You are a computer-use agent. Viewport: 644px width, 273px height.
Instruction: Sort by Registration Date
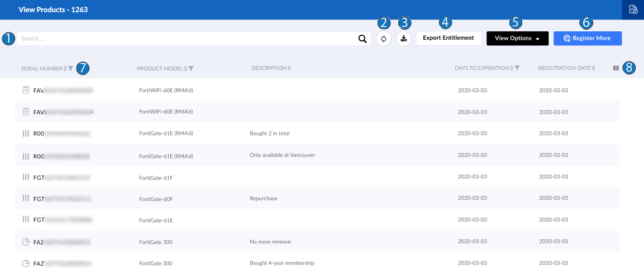click(x=594, y=68)
